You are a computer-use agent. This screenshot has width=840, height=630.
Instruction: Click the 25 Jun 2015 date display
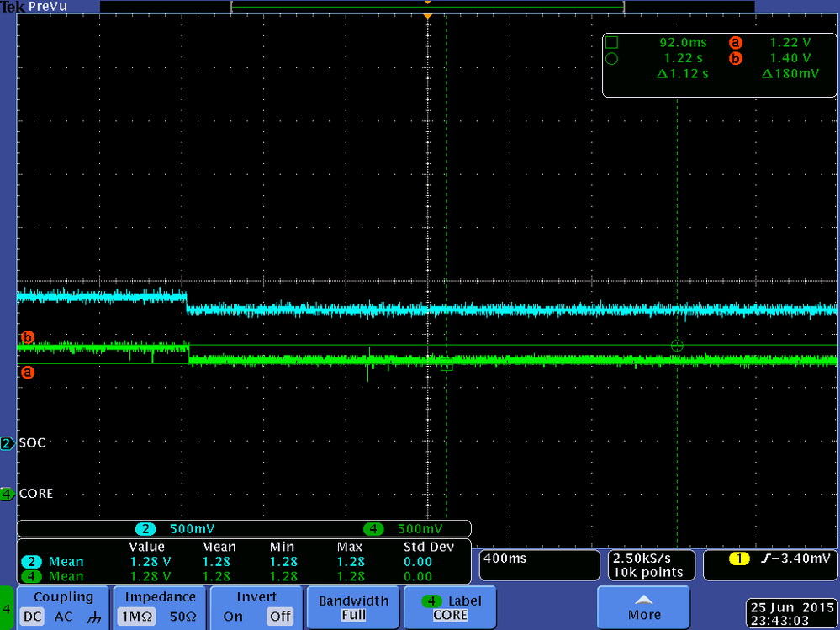click(x=791, y=607)
